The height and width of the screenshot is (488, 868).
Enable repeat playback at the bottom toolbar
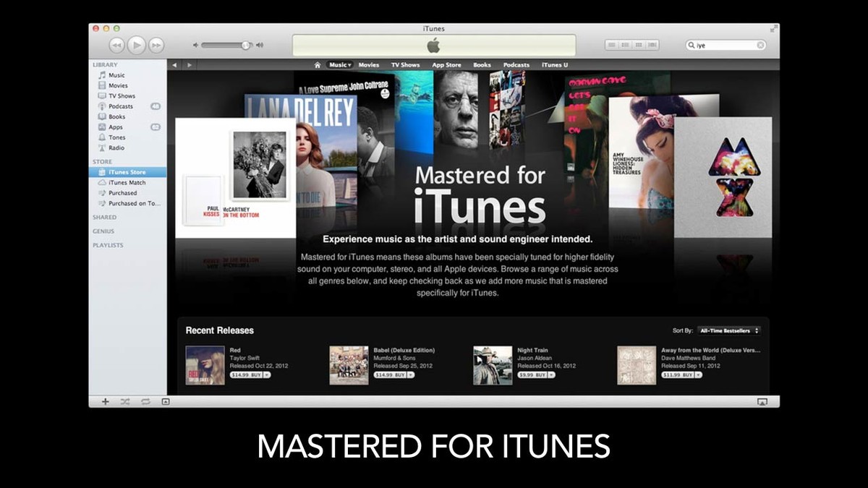(145, 401)
